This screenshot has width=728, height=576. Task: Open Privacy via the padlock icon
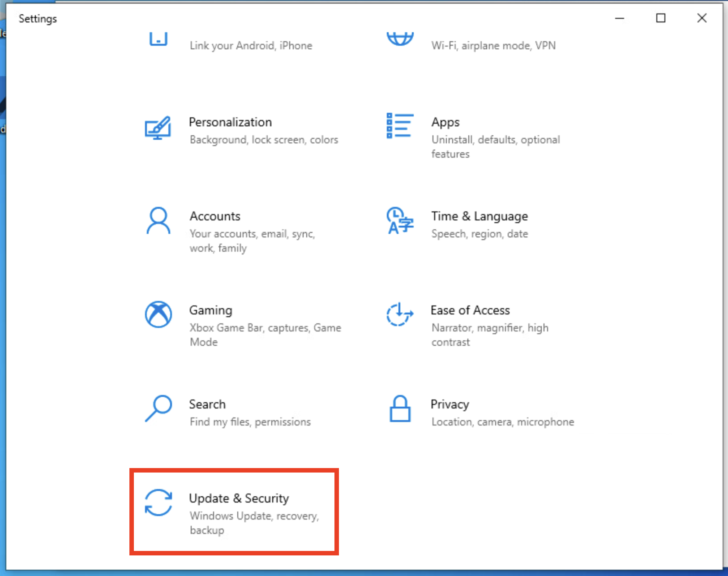pyautogui.click(x=400, y=408)
